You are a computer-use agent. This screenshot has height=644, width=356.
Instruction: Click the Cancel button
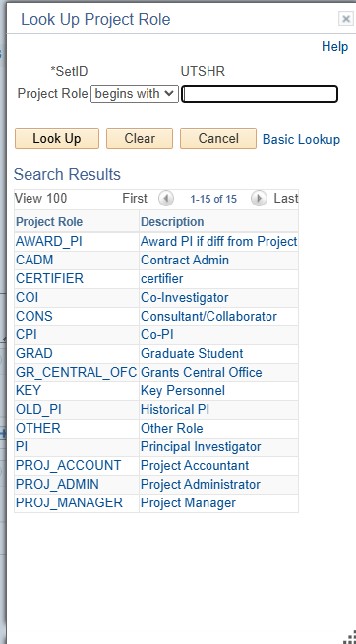pyautogui.click(x=218, y=139)
